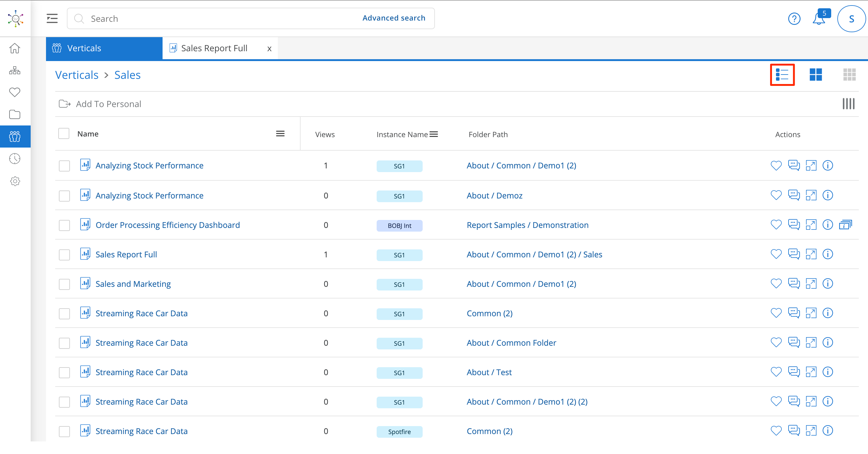This screenshot has width=868, height=454.
Task: Open the folder icon in sidebar
Action: (15, 115)
